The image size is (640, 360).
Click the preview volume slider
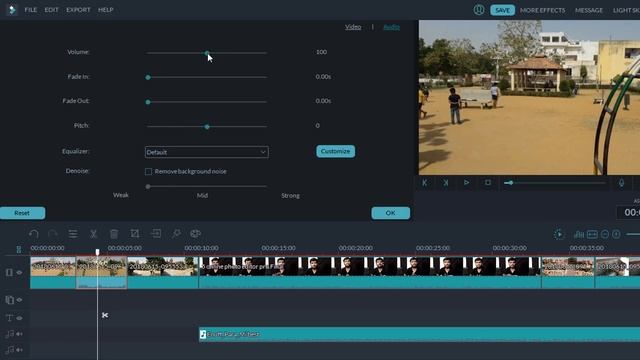tap(555, 183)
